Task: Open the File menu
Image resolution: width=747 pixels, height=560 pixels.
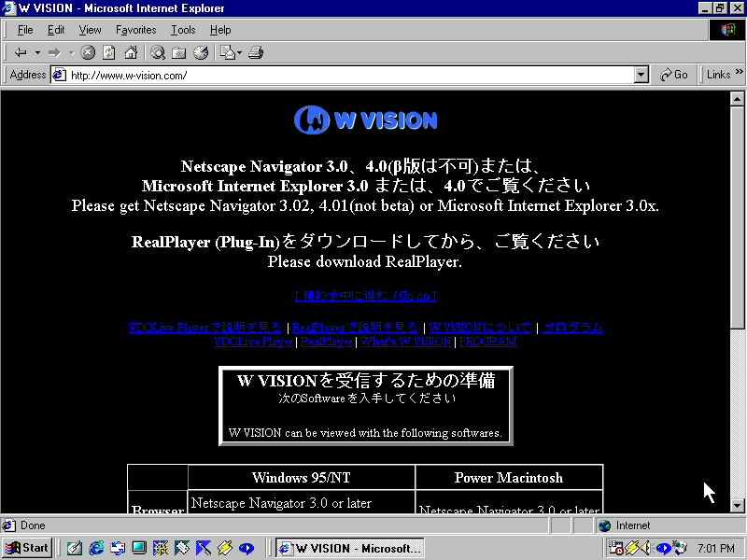Action: tap(25, 30)
